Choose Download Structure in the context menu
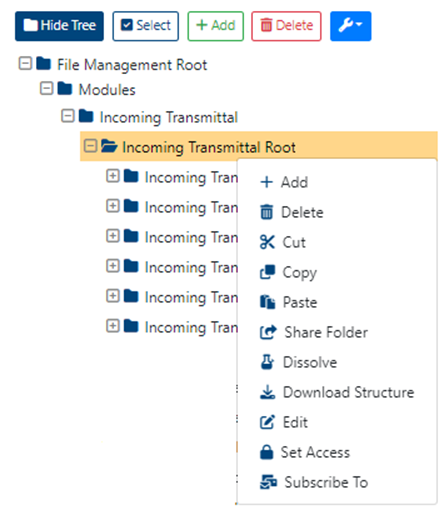 pos(337,392)
